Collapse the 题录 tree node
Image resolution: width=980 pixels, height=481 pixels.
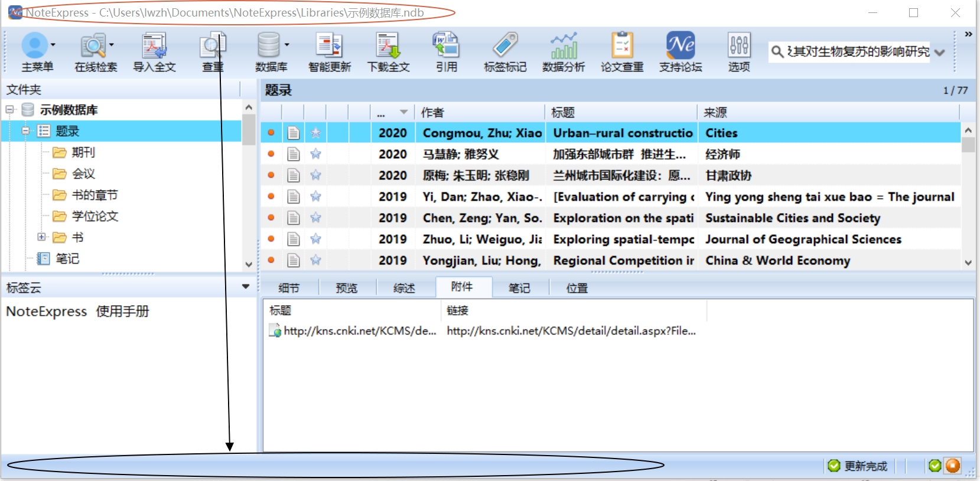[25, 131]
